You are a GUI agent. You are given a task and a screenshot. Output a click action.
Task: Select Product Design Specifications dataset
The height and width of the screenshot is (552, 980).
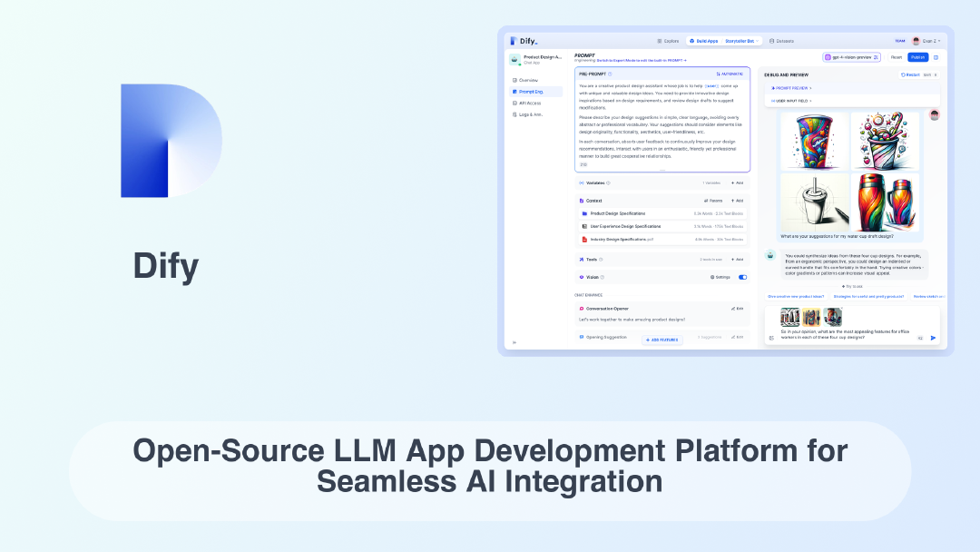(662, 213)
